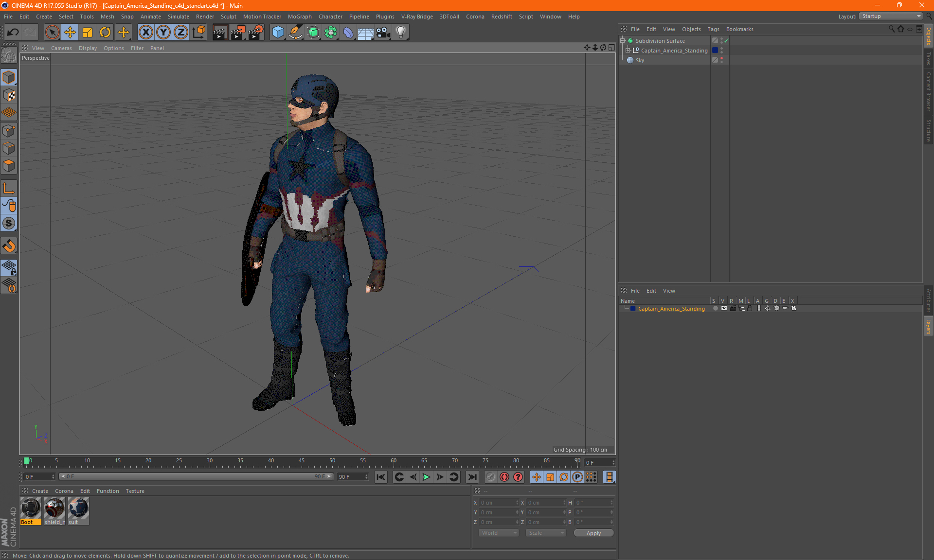Click the X position input field
Screen dimensions: 934x560
pyautogui.click(x=499, y=503)
